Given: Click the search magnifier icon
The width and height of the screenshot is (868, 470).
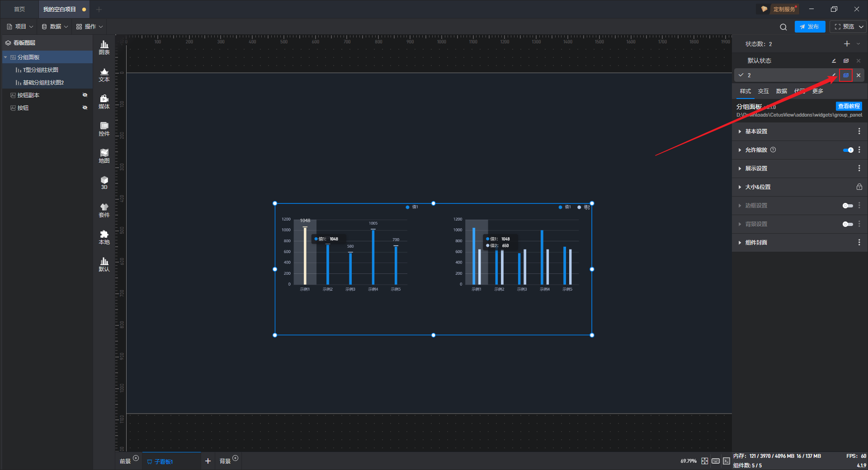Looking at the screenshot, I should tap(783, 27).
